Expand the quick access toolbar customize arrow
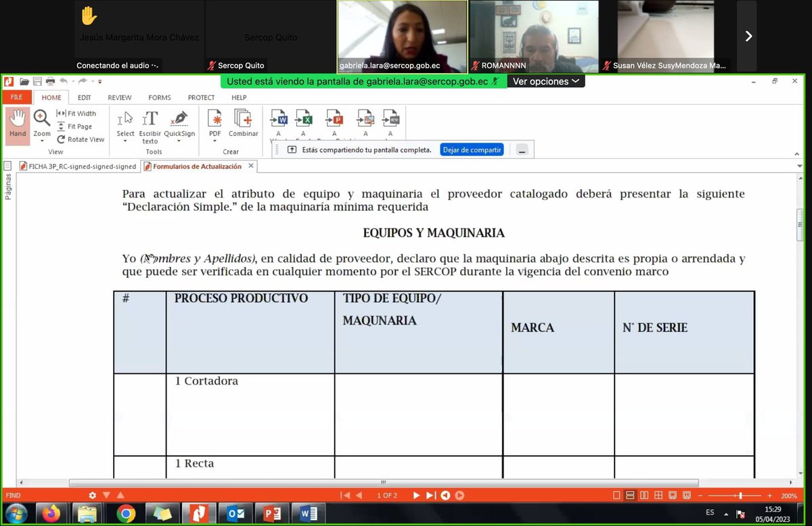This screenshot has height=526, width=812. pos(100,82)
